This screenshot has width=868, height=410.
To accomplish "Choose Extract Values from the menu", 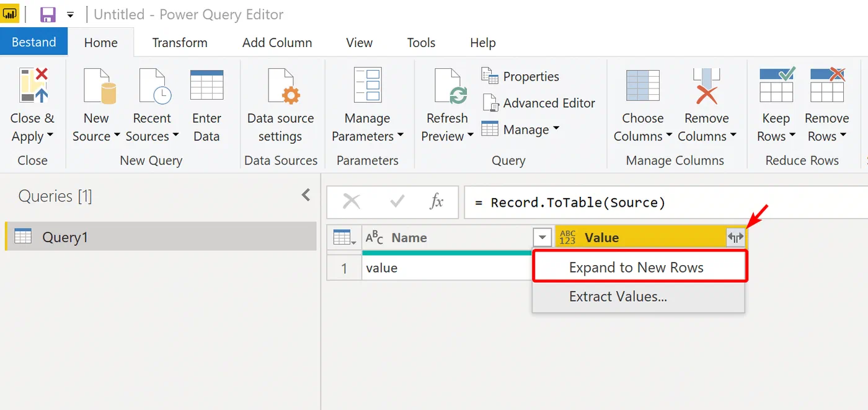I will [x=639, y=297].
